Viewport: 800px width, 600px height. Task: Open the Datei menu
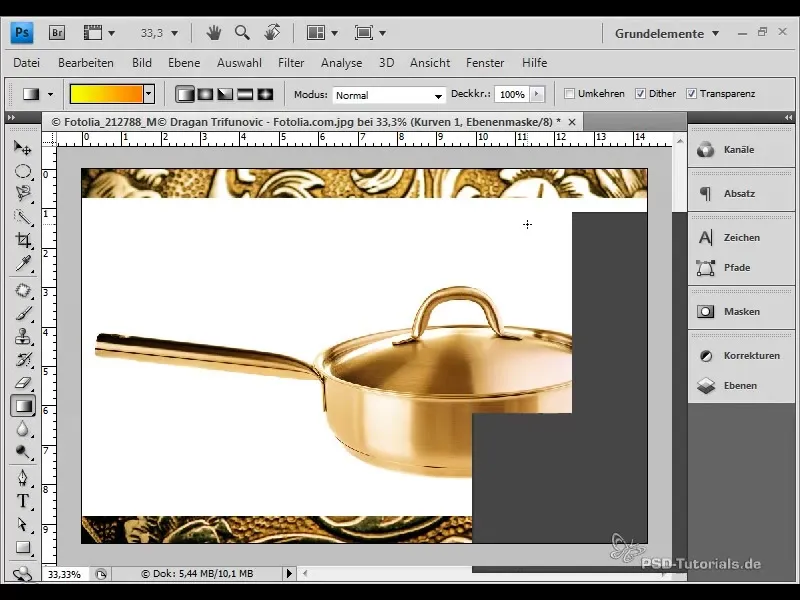click(x=27, y=63)
